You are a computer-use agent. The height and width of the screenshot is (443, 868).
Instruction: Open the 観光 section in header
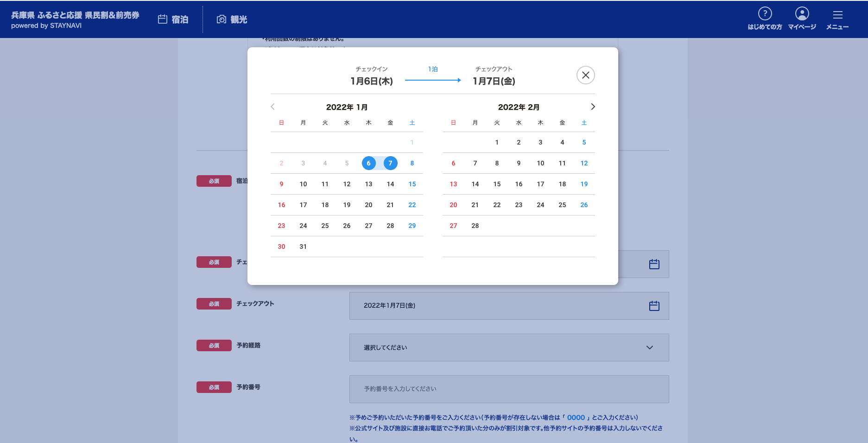click(232, 19)
